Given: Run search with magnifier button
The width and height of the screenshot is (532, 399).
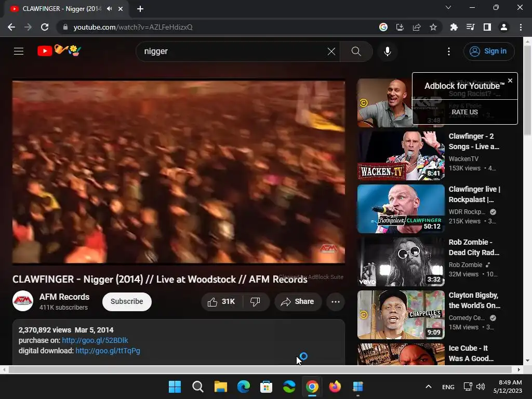Looking at the screenshot, I should click(x=356, y=51).
